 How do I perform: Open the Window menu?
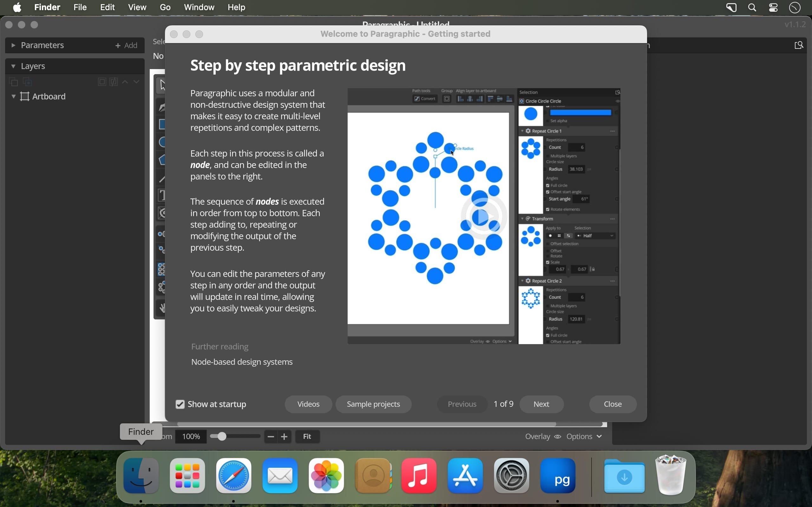199,7
